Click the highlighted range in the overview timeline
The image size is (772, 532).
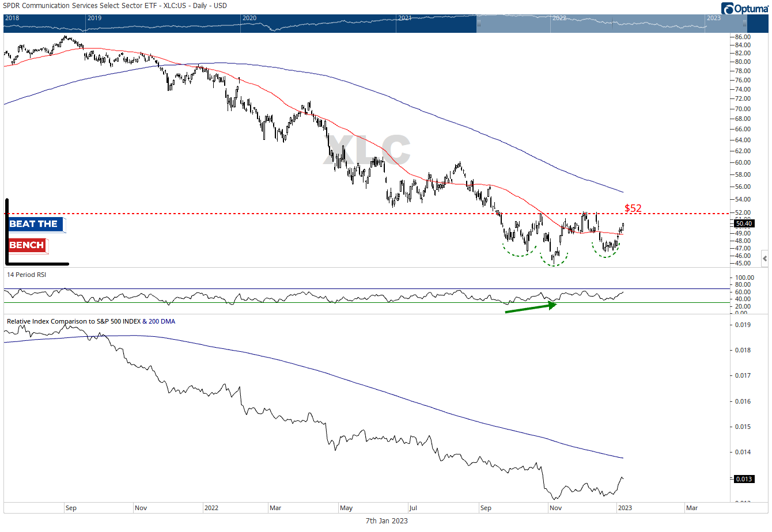(612, 23)
